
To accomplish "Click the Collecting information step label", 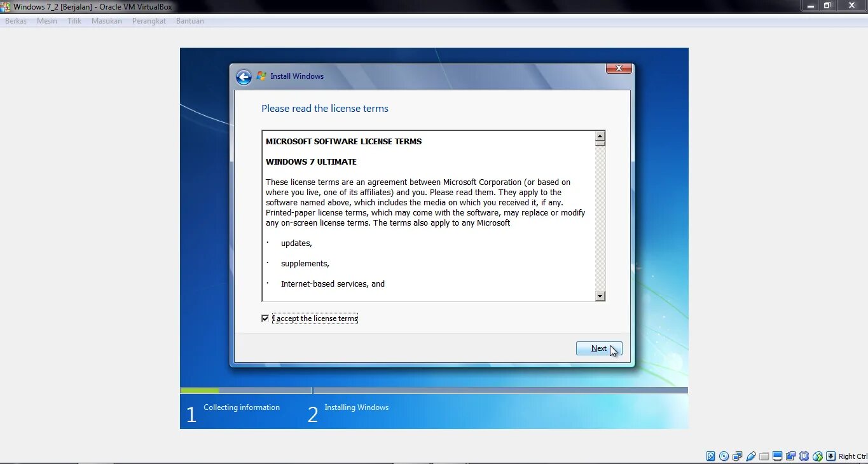I will click(x=242, y=407).
